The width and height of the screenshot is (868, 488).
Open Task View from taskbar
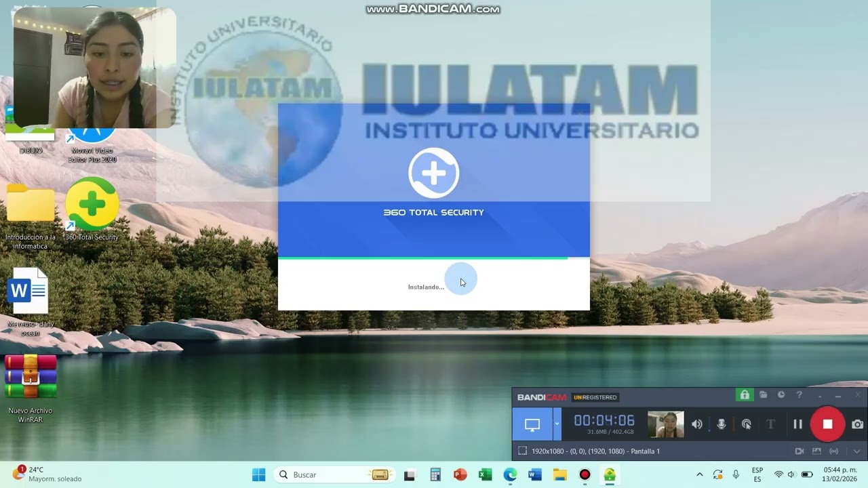click(x=410, y=474)
